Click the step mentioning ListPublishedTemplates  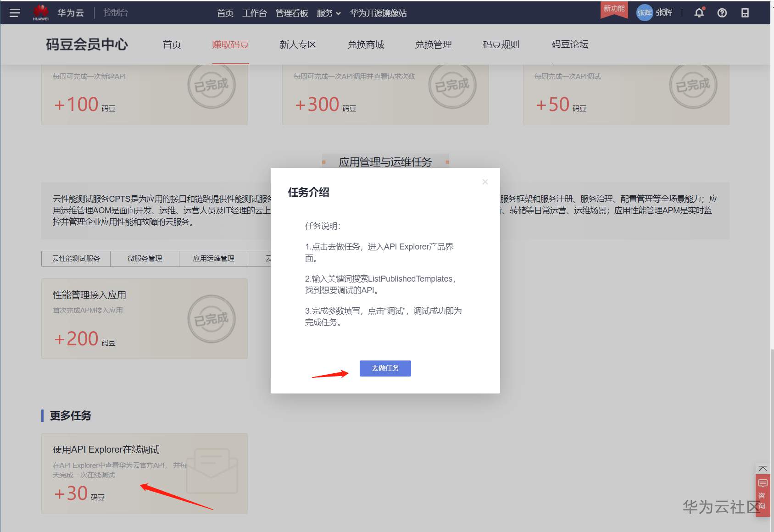click(x=381, y=284)
